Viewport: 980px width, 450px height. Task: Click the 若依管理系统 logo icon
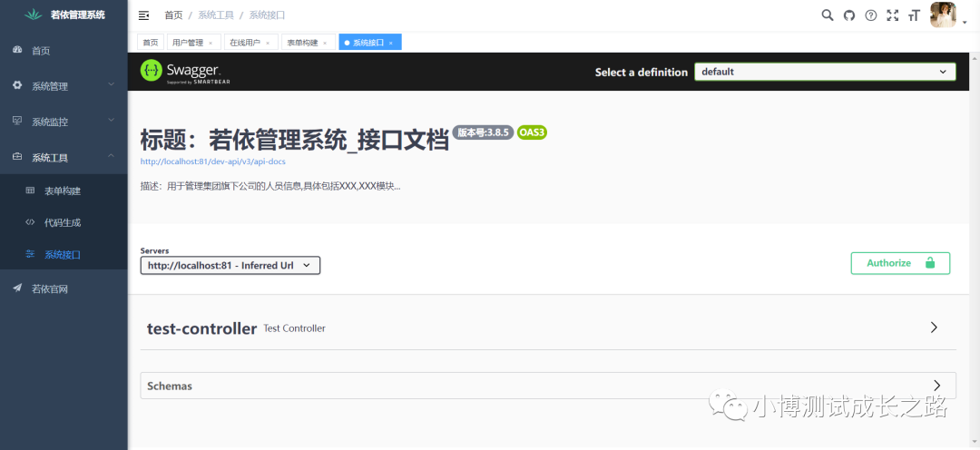tap(34, 15)
